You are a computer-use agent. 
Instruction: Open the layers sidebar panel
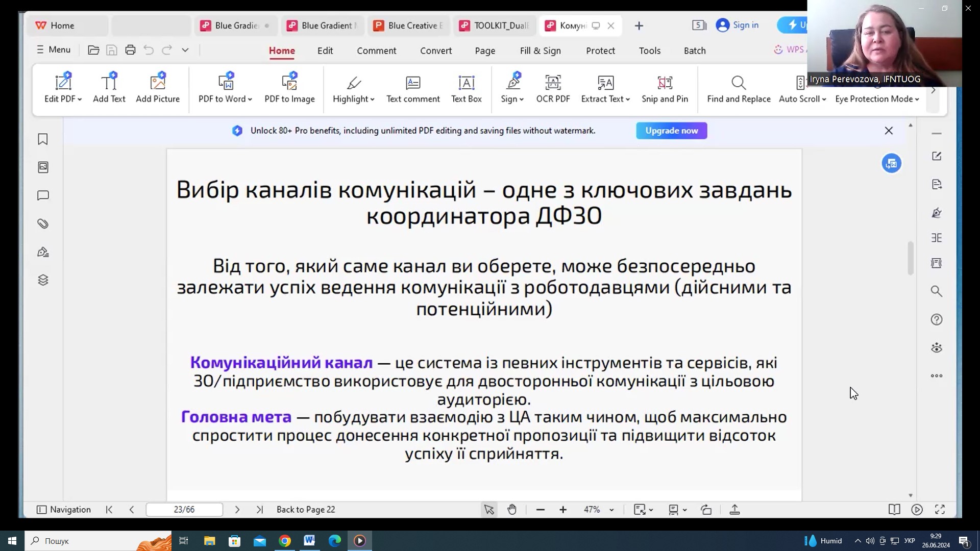43,280
